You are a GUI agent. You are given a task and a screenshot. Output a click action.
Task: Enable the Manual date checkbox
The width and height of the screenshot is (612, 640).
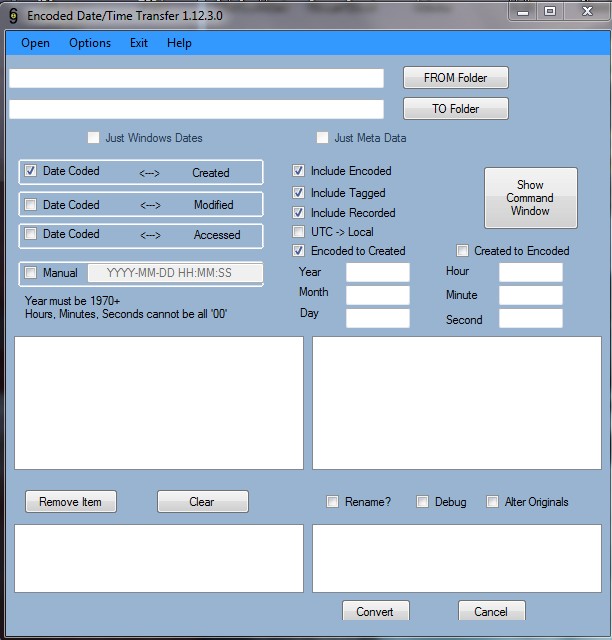(x=31, y=272)
